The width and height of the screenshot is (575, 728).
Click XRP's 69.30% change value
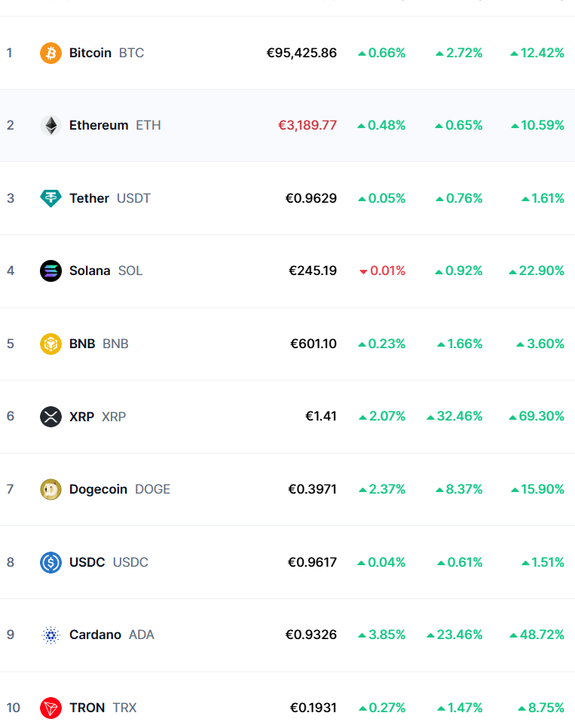click(x=537, y=417)
